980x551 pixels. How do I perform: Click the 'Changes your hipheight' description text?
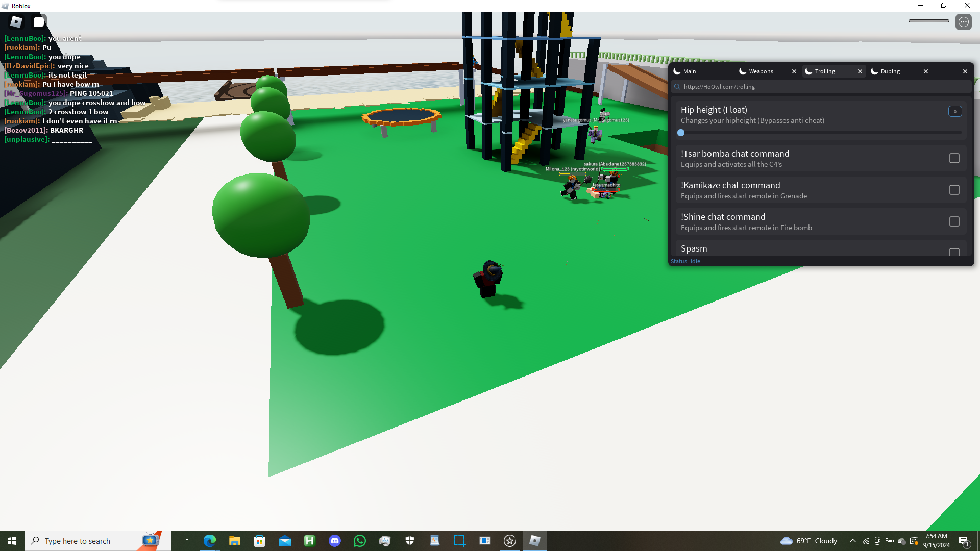tap(752, 121)
